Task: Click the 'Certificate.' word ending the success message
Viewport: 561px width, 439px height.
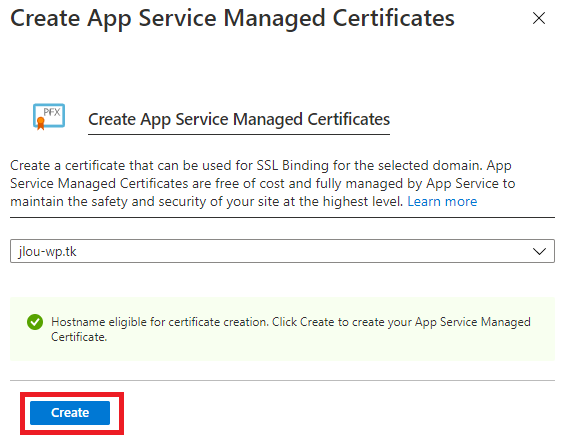Action: [79, 337]
